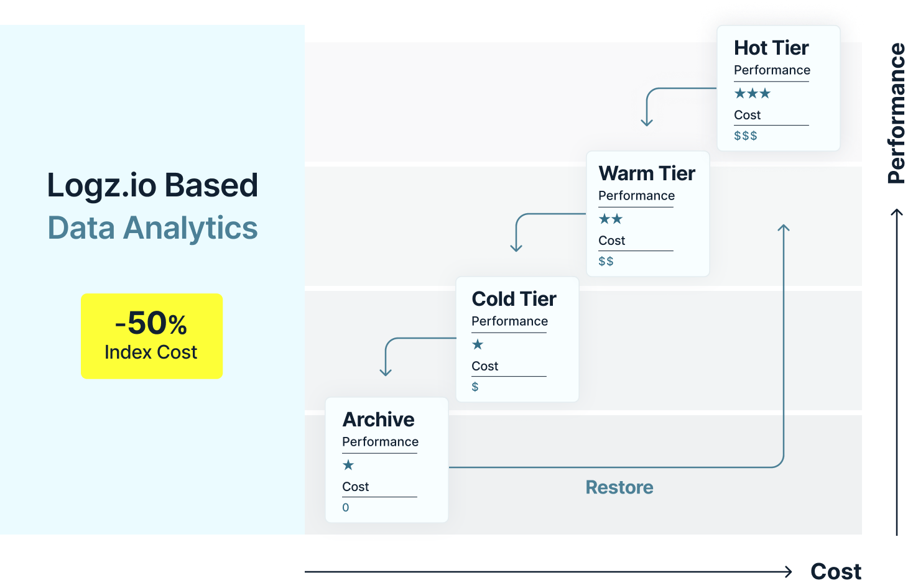Click the "$" cost value in Cold Tier

click(x=475, y=387)
